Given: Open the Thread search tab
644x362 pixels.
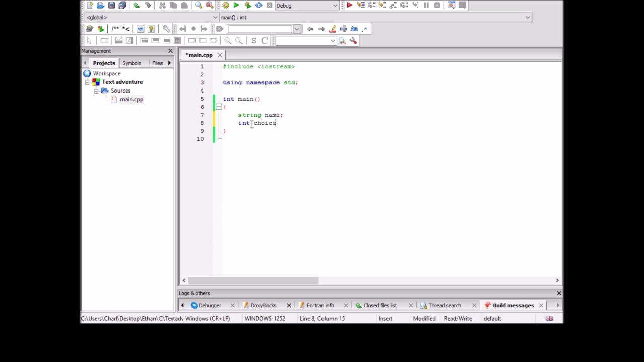Looking at the screenshot, I should (x=444, y=305).
